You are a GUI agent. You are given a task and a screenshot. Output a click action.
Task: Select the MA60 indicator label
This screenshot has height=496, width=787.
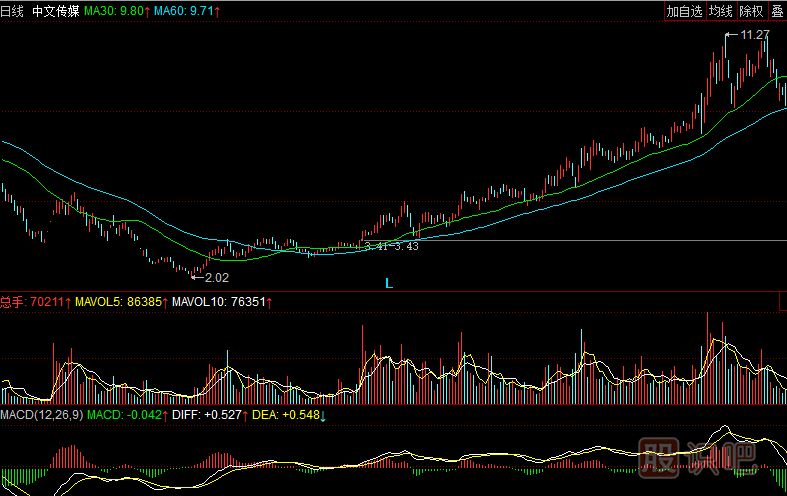coord(190,11)
